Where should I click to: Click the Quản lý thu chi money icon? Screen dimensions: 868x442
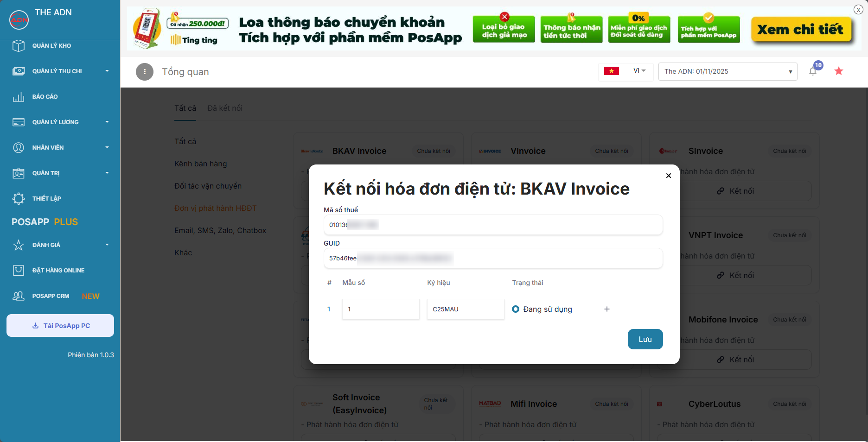pyautogui.click(x=19, y=71)
